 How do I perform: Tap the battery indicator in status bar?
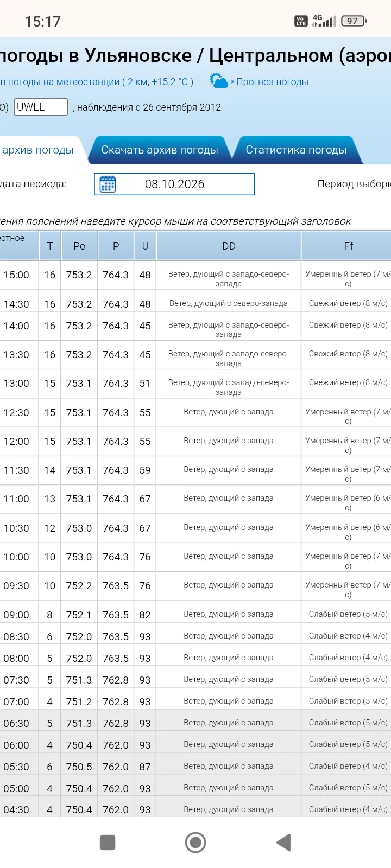tap(354, 21)
